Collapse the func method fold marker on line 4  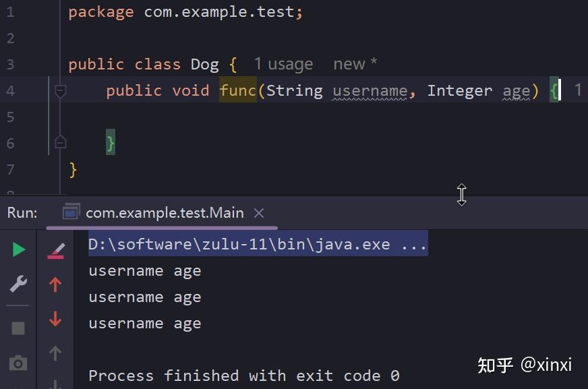(60, 90)
